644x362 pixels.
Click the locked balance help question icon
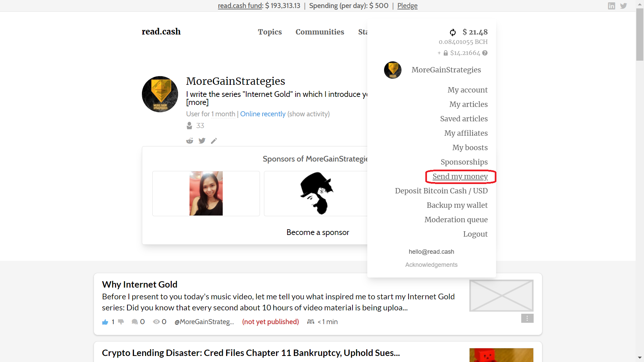tap(485, 53)
